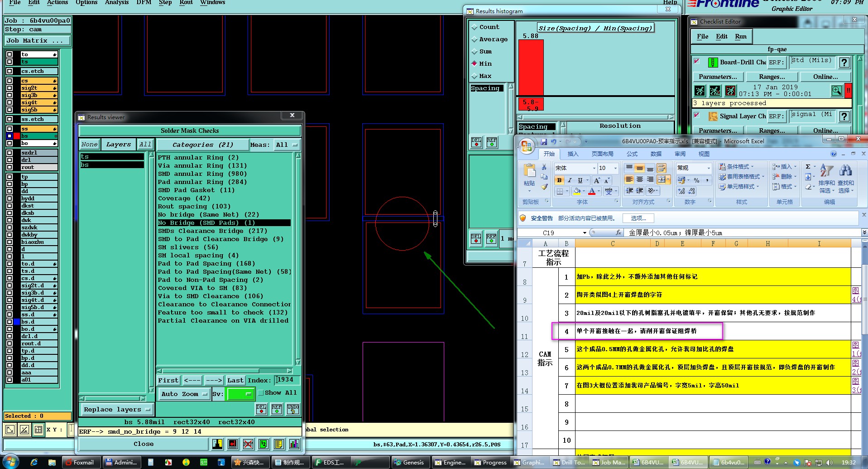The width and height of the screenshot is (868, 469).
Task: Click red color swatch beside bs layer
Action: tap(17, 136)
